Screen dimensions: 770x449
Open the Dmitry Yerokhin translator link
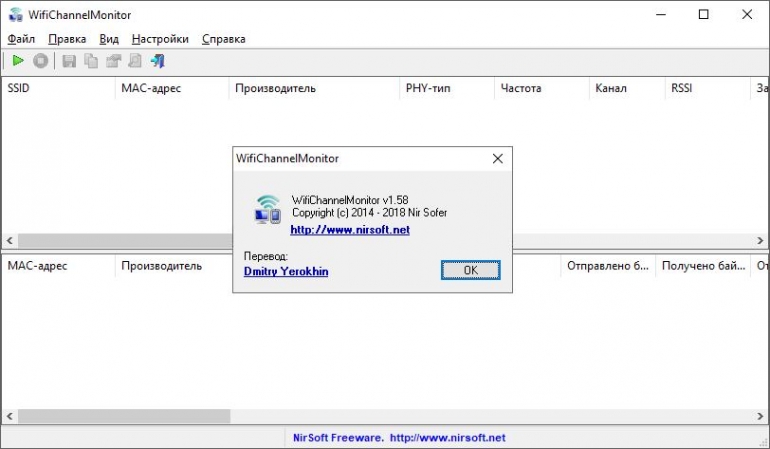tap(286, 271)
